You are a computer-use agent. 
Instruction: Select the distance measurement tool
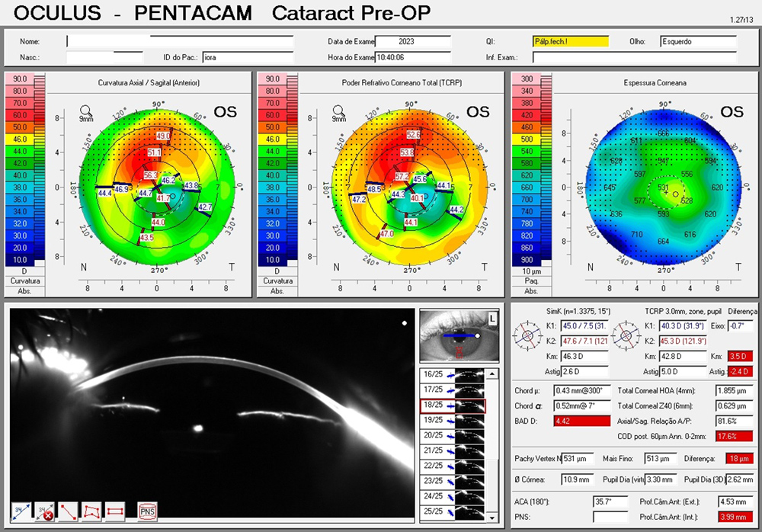coord(20,511)
